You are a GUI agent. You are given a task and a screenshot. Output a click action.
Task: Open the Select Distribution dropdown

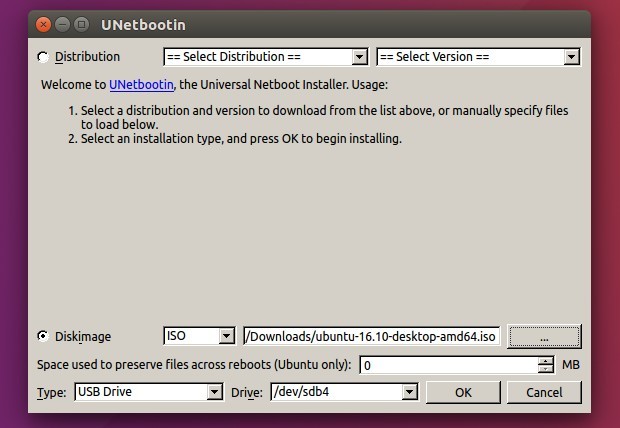[266, 57]
